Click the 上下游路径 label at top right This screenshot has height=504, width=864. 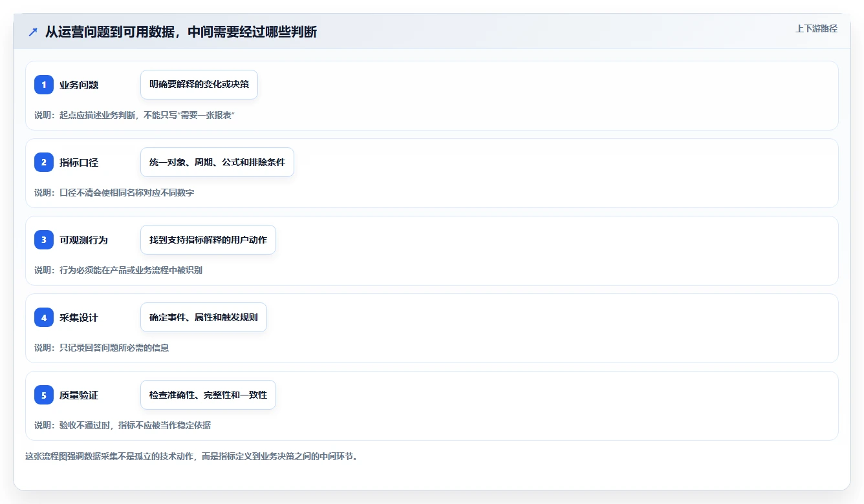tap(816, 28)
